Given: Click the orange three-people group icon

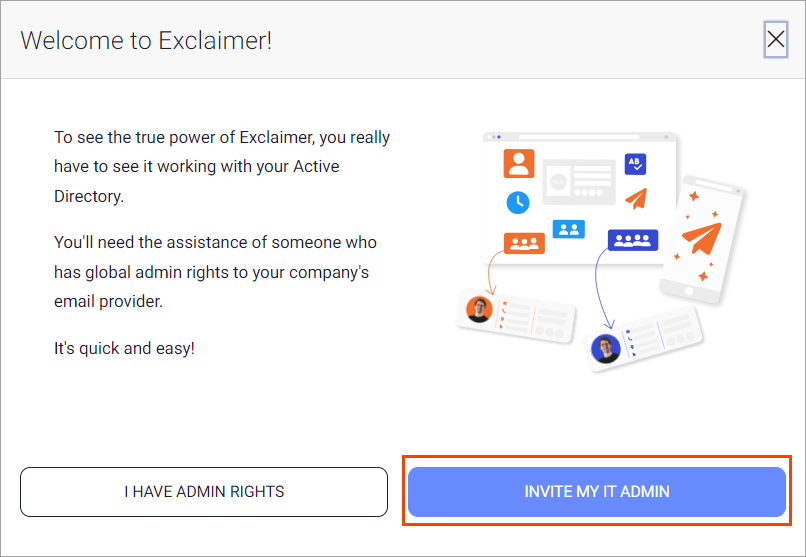Looking at the screenshot, I should point(524,243).
